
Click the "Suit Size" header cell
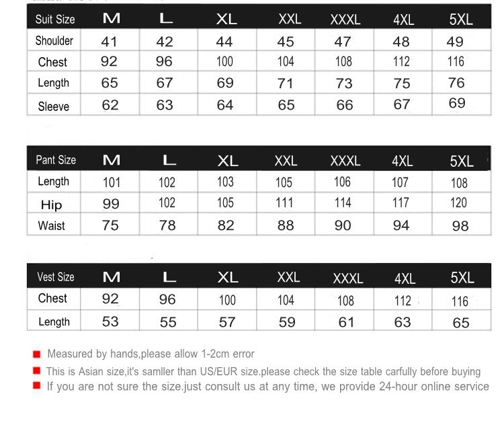[x=55, y=20]
